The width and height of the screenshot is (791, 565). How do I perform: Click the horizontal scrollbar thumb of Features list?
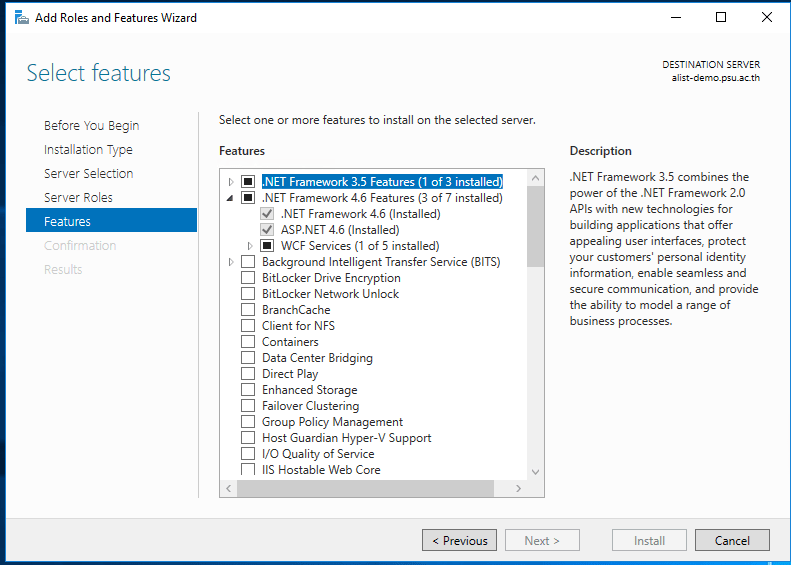coord(365,488)
